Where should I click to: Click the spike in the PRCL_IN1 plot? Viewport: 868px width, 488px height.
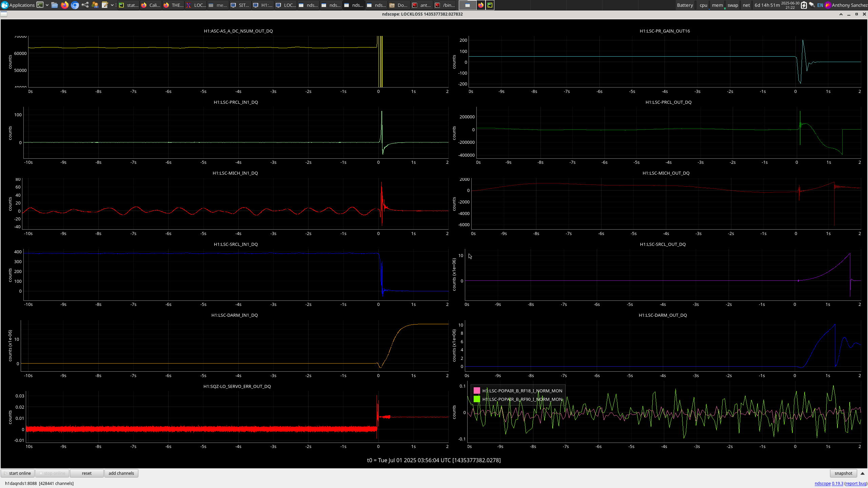click(382, 132)
